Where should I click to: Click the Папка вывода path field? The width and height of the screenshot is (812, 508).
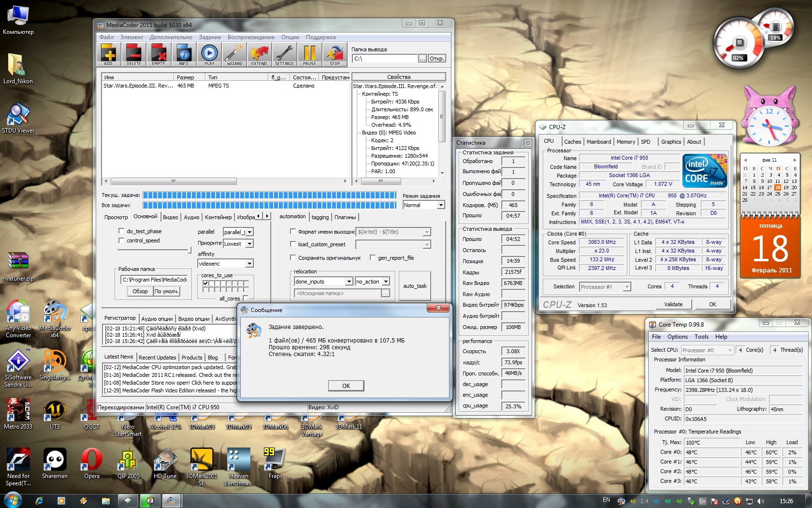coord(385,59)
